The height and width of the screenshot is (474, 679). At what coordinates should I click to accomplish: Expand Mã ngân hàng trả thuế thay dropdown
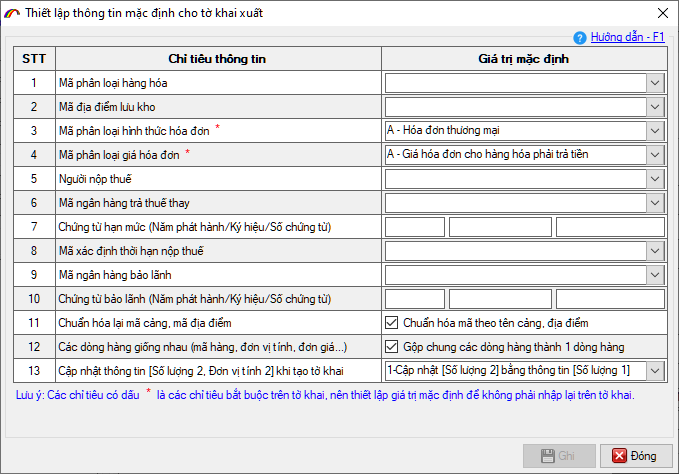click(655, 203)
